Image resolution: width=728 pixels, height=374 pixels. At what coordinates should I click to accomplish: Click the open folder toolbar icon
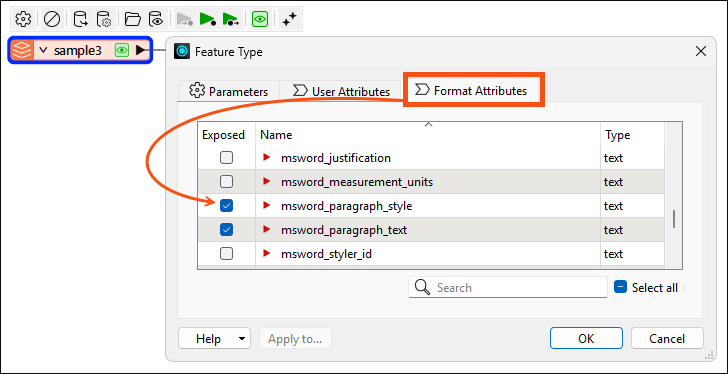click(x=133, y=19)
